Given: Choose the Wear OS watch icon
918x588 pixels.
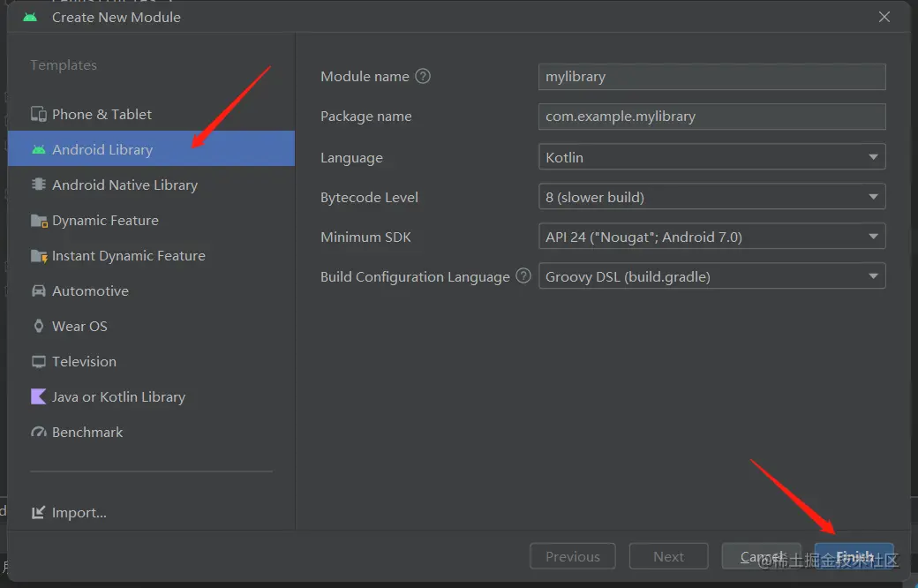Looking at the screenshot, I should coord(39,326).
